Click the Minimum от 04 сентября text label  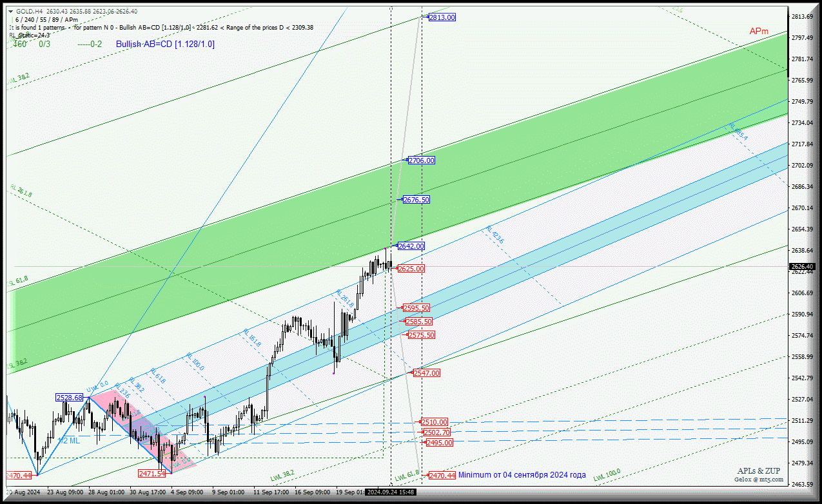point(522,475)
